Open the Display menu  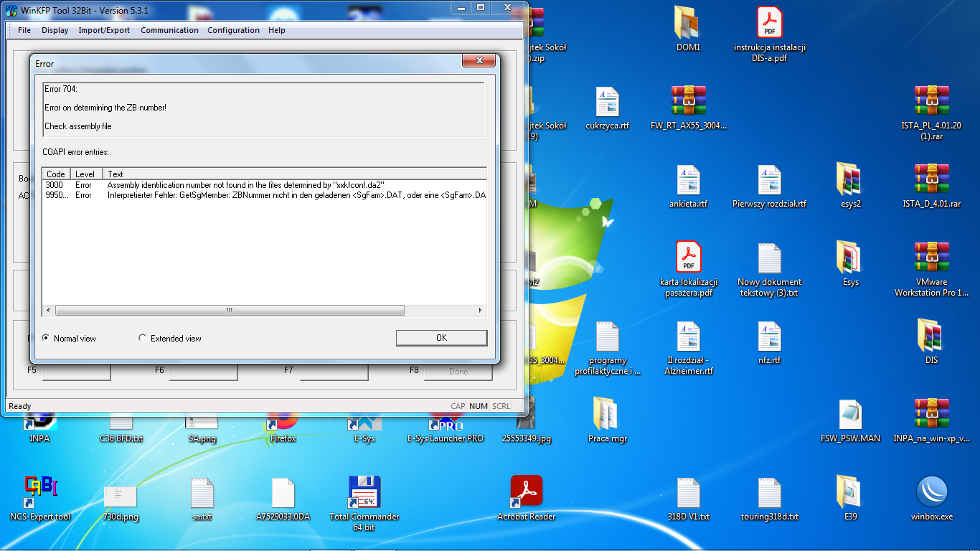[x=55, y=30]
